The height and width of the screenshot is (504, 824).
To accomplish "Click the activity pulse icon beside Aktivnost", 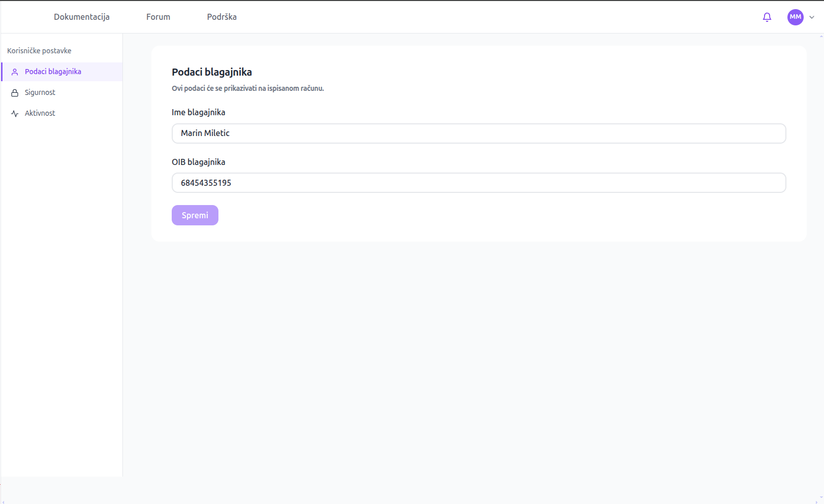I will pos(15,114).
